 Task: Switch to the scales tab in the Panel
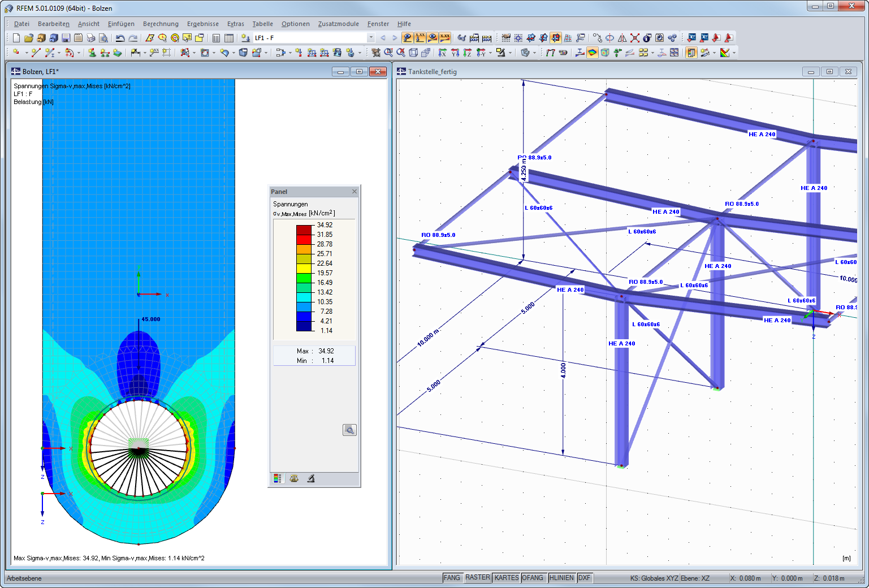coord(293,478)
